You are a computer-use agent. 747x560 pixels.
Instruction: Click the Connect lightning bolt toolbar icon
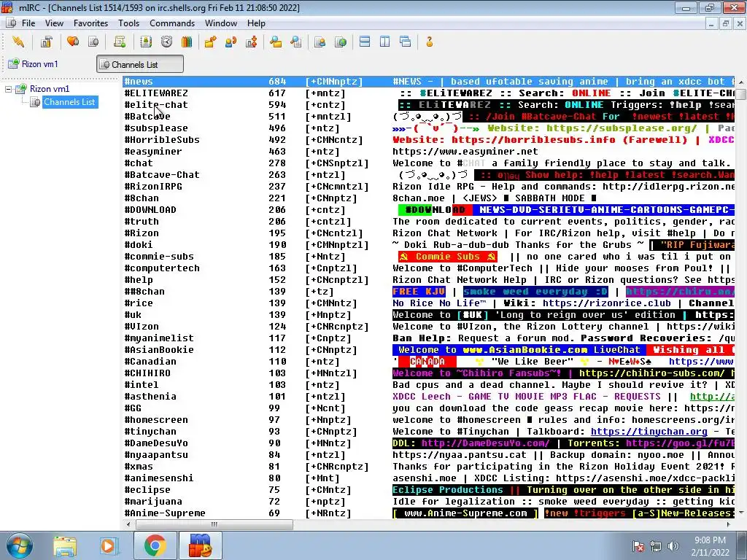18,42
